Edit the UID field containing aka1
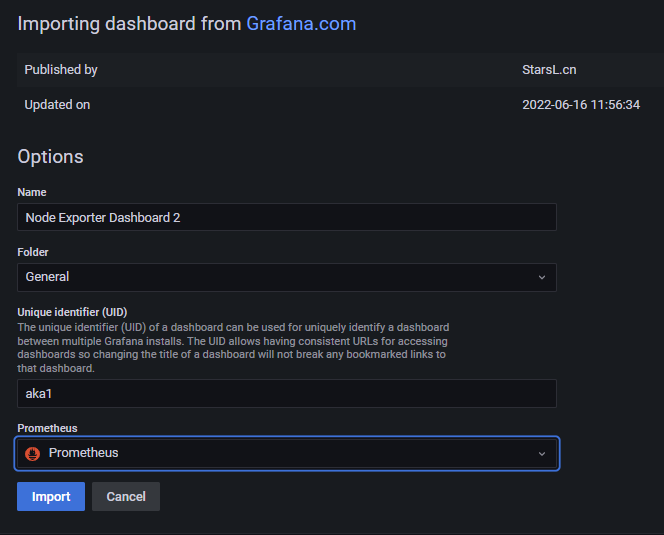Image resolution: width=664 pixels, height=535 pixels. 287,394
